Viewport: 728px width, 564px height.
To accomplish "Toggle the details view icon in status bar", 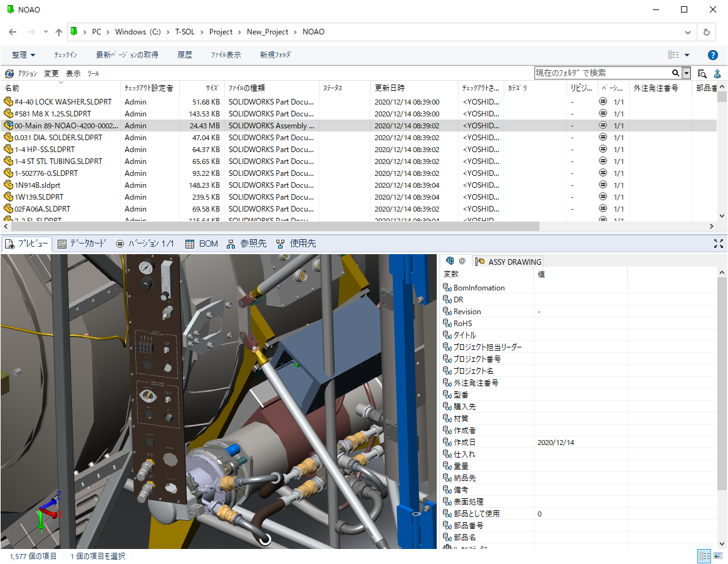I will point(704,556).
